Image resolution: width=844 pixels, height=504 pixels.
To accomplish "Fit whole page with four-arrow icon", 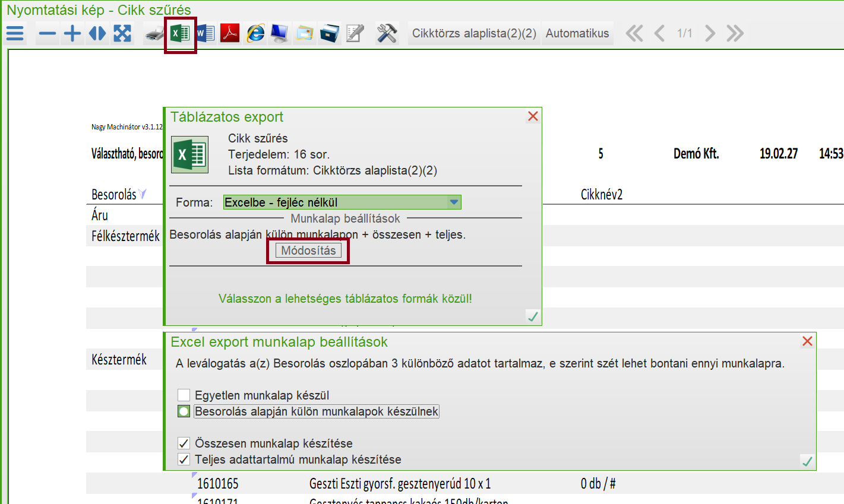I will 122,33.
